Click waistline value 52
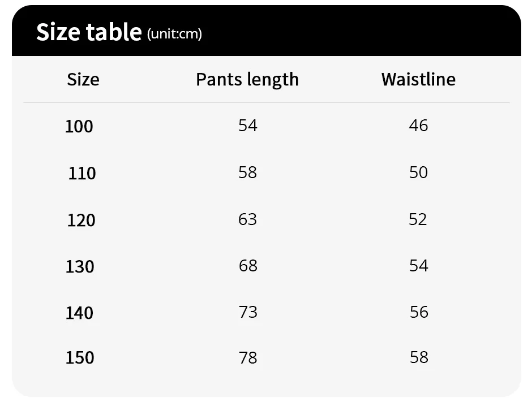 pos(418,219)
